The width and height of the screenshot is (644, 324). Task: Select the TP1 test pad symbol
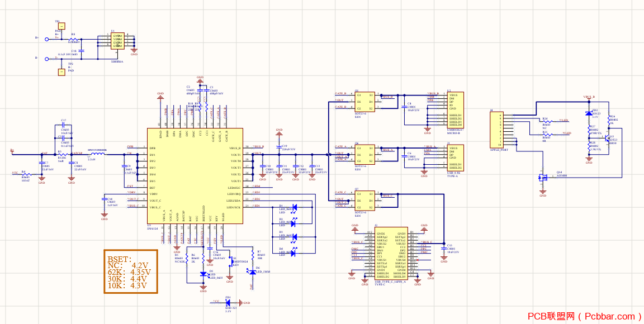click(61, 26)
